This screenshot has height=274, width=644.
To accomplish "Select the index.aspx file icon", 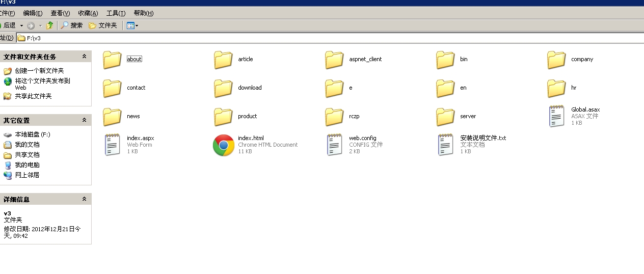I will pyautogui.click(x=112, y=145).
